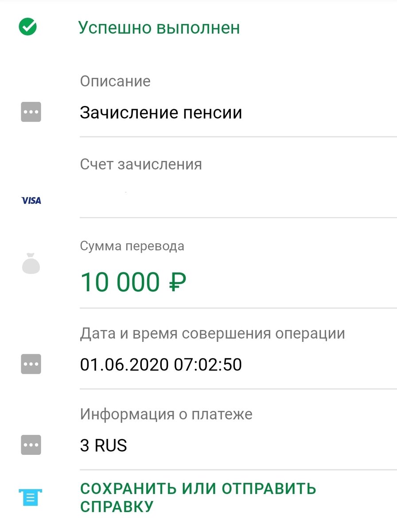Tap the 01.06.2020 07:02:50 timestamp

161,364
